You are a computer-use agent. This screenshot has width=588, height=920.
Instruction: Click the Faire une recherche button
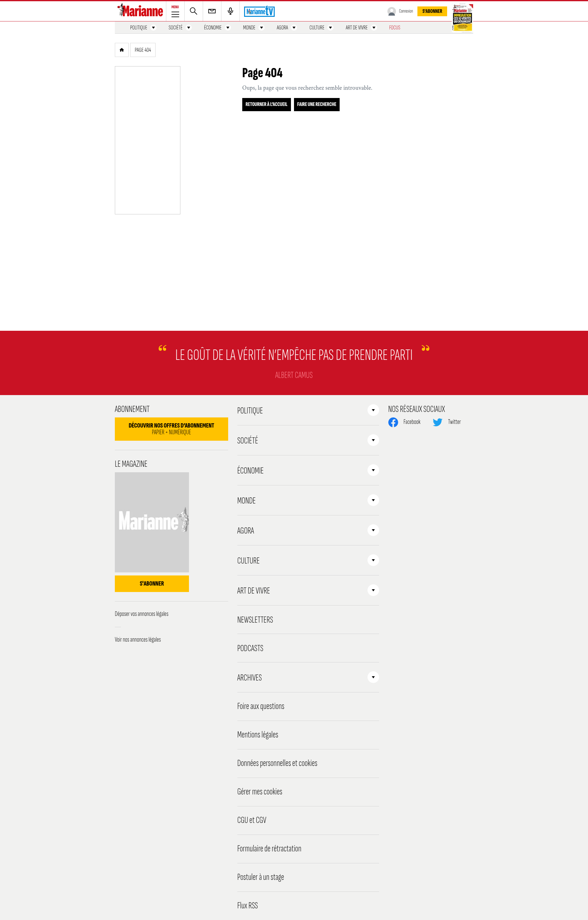click(316, 104)
